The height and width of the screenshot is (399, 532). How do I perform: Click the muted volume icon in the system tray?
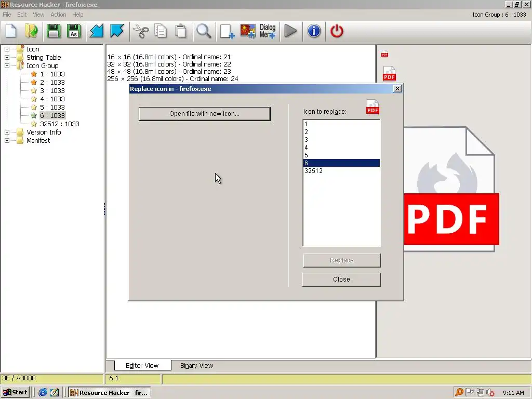(490, 393)
